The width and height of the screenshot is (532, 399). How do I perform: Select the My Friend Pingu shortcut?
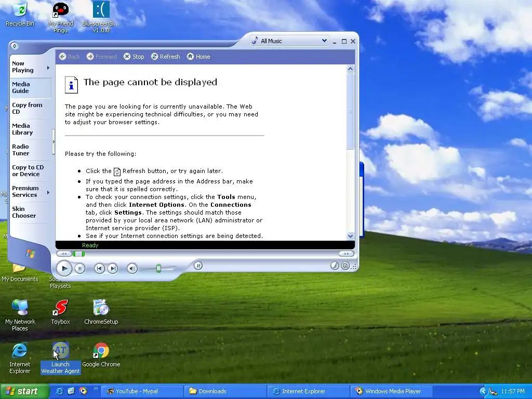pyautogui.click(x=60, y=18)
